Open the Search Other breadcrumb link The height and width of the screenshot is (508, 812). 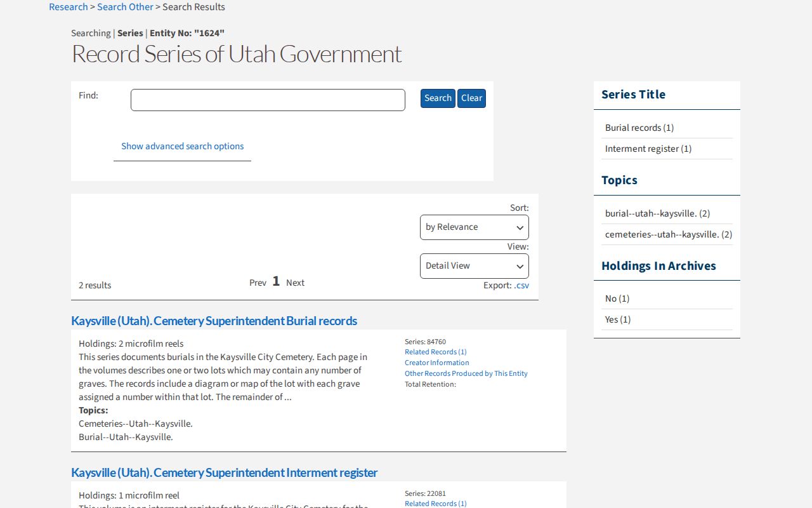[x=125, y=7]
